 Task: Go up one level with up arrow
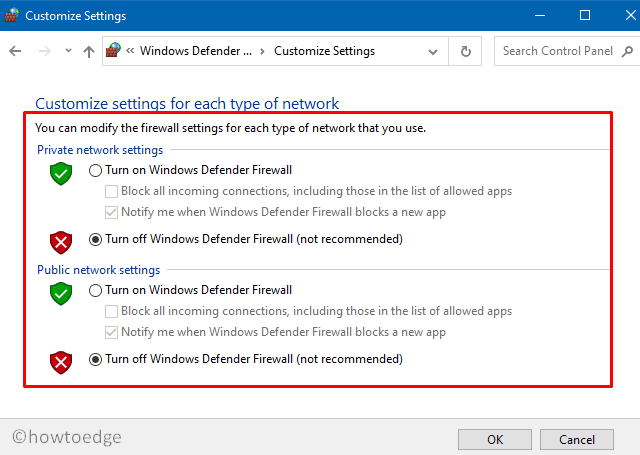pos(89,51)
